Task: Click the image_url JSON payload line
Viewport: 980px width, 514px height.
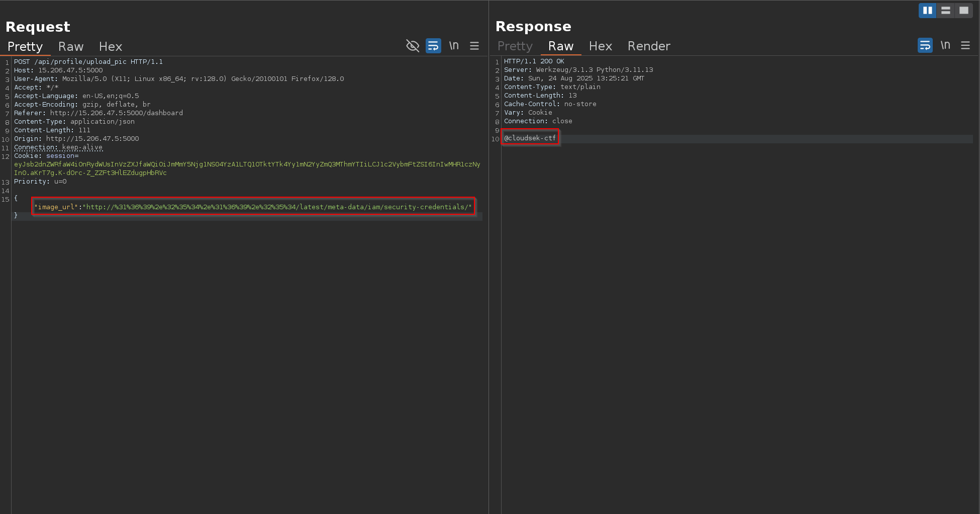Action: (253, 207)
